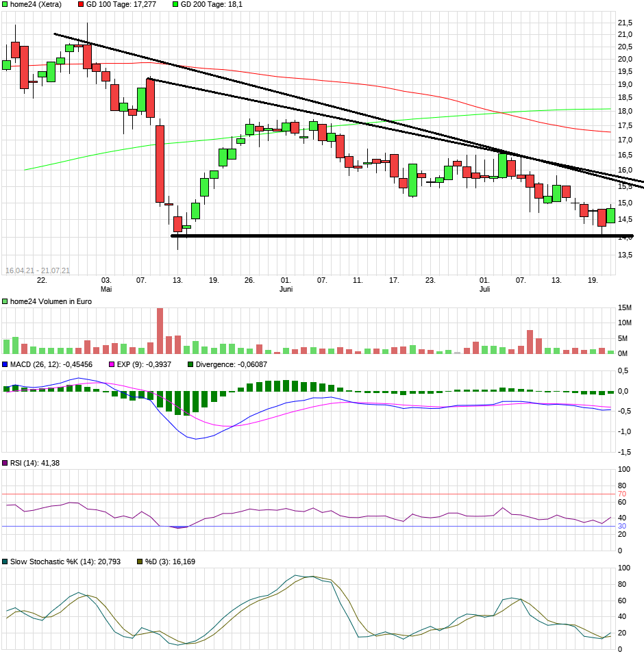
Task: Click the home24 (Xetra) legend icon
Action: (x=5, y=5)
